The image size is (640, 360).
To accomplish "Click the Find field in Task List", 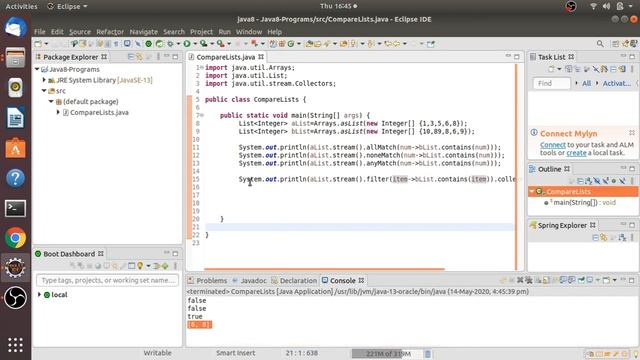I will (551, 83).
